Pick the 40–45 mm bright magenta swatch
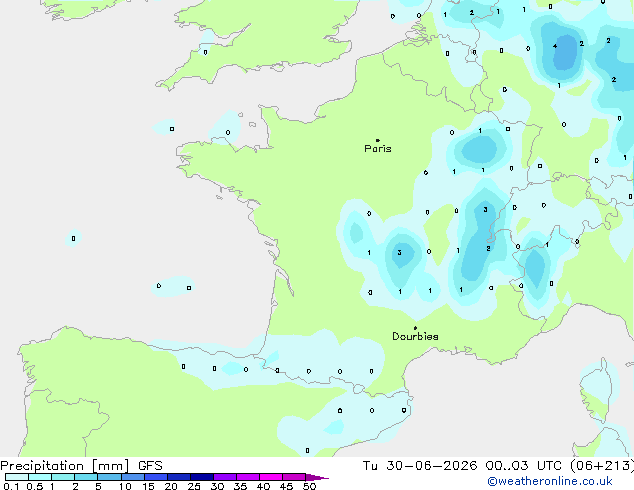 tap(271, 477)
